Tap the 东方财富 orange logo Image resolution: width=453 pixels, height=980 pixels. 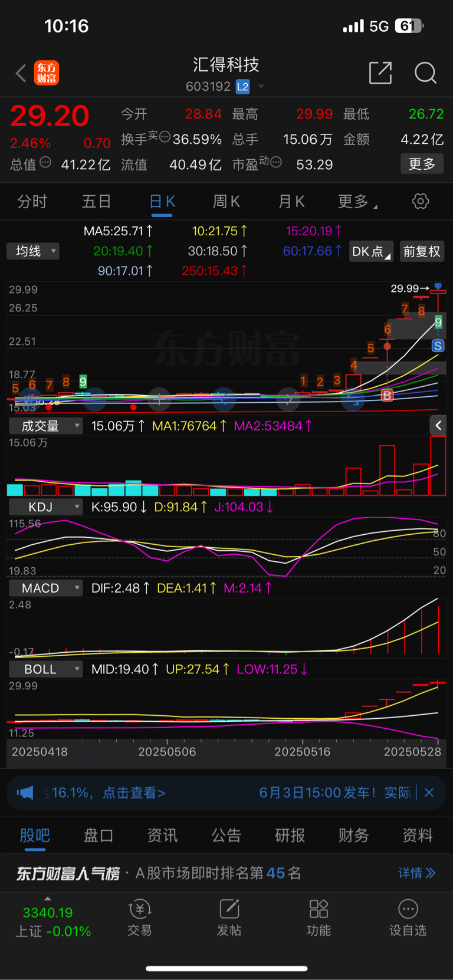click(x=47, y=73)
